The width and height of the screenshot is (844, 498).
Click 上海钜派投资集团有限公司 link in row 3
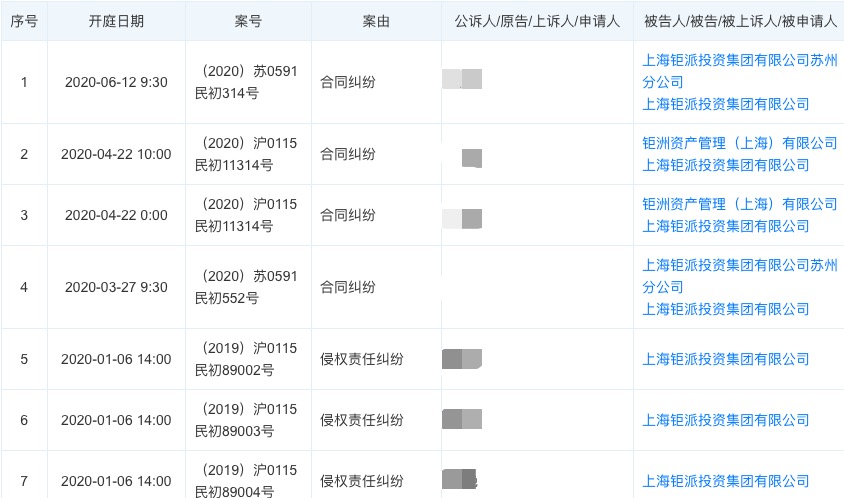[726, 226]
